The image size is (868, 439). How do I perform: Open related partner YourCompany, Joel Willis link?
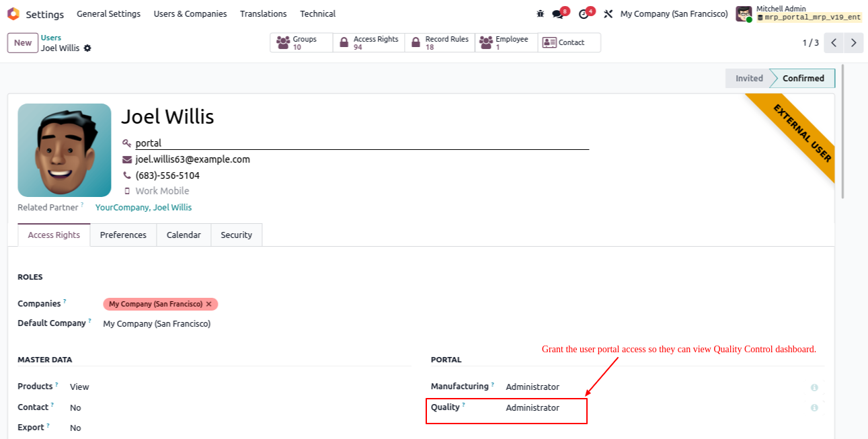pyautogui.click(x=143, y=208)
